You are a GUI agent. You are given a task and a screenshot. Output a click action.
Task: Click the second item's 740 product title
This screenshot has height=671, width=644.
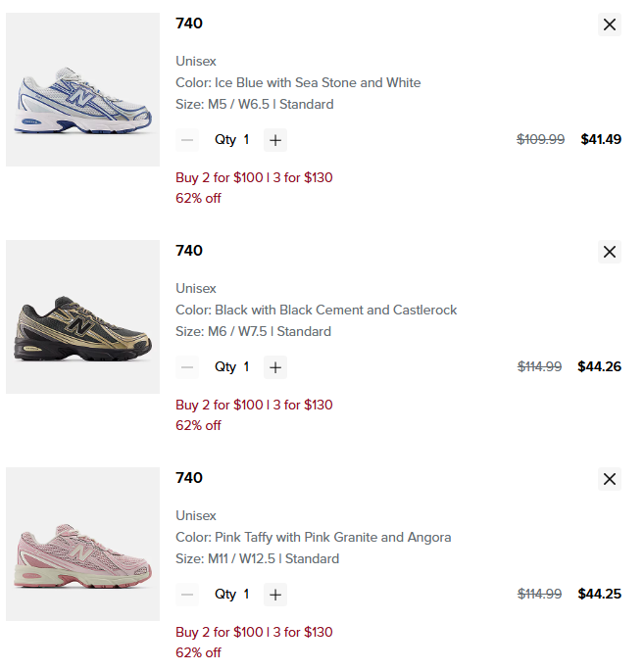[189, 251]
